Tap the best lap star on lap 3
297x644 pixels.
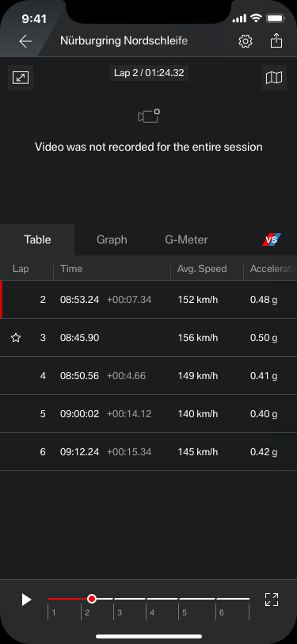[x=16, y=338]
